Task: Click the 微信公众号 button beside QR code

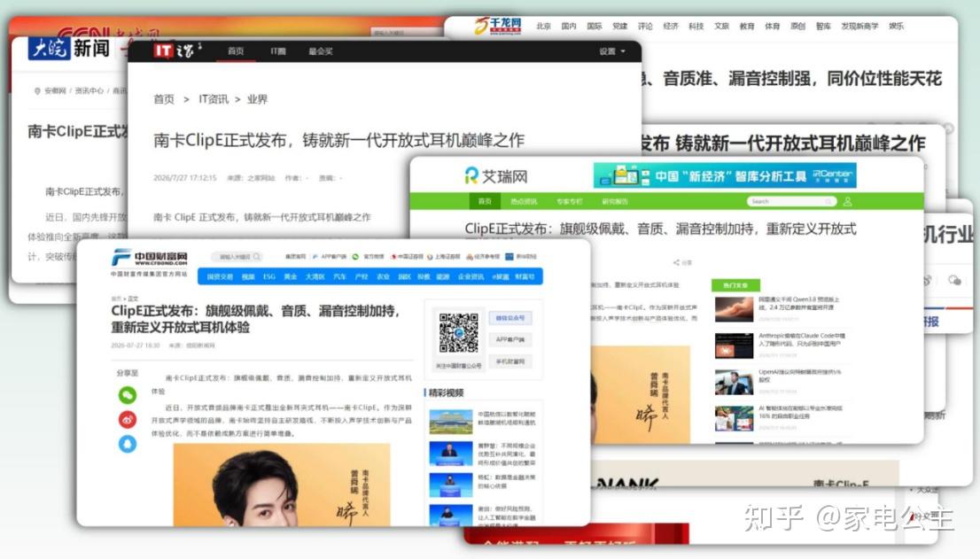Action: pos(510,319)
